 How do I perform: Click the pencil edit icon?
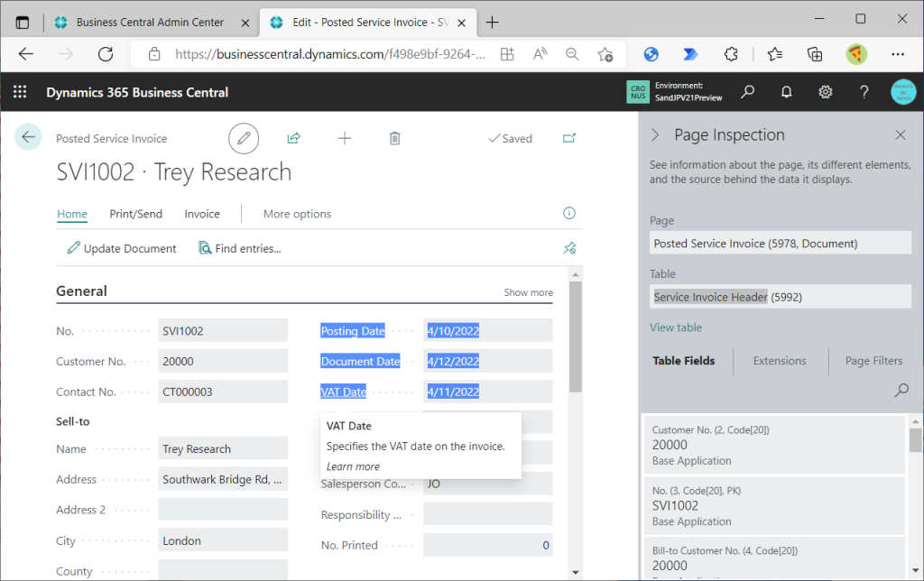click(244, 138)
